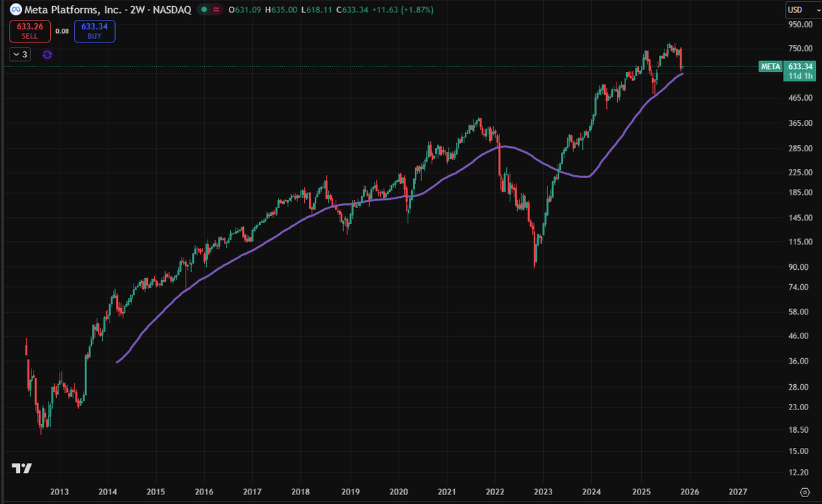This screenshot has width=822, height=504.
Task: Click the open value O631.09
Action: (x=243, y=10)
